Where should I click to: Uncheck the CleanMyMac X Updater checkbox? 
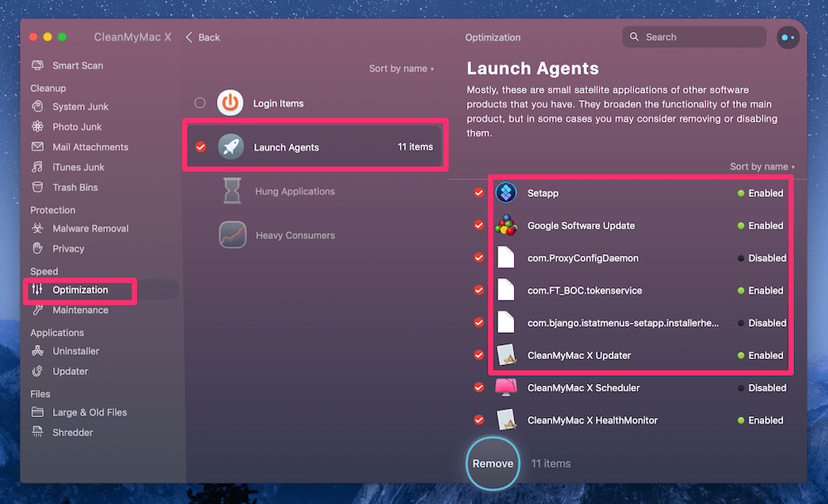pyautogui.click(x=479, y=355)
